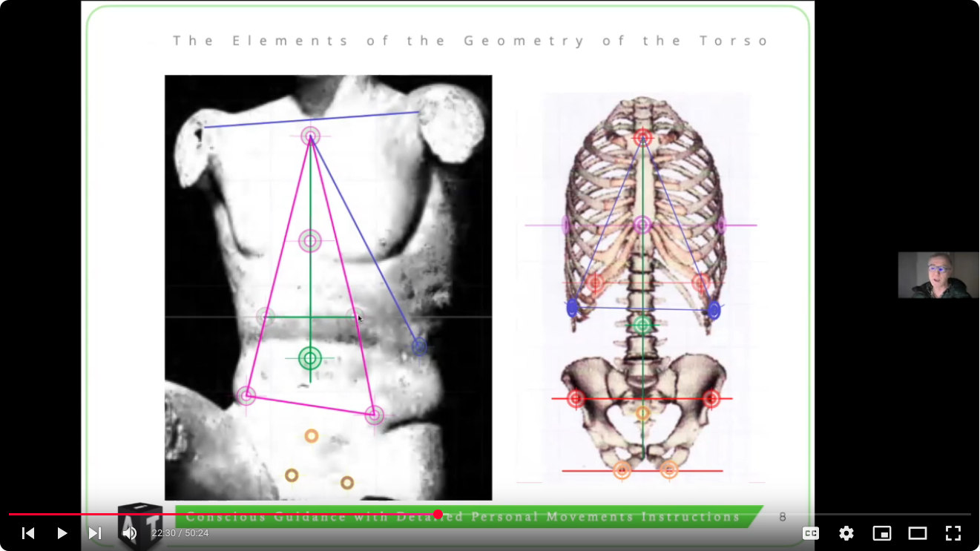Click the blue marker on the statue's hip side
The height and width of the screenshot is (551, 980).
point(419,346)
